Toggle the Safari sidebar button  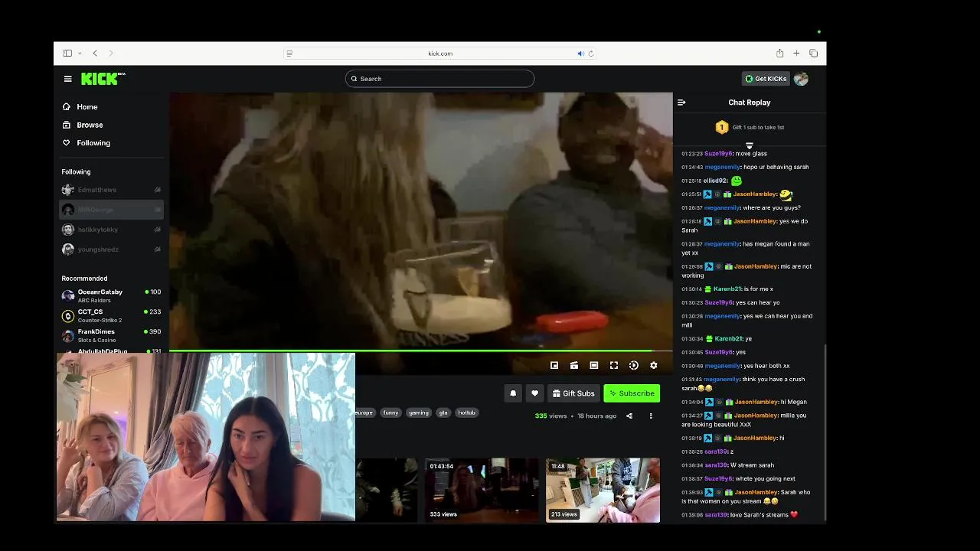(67, 54)
